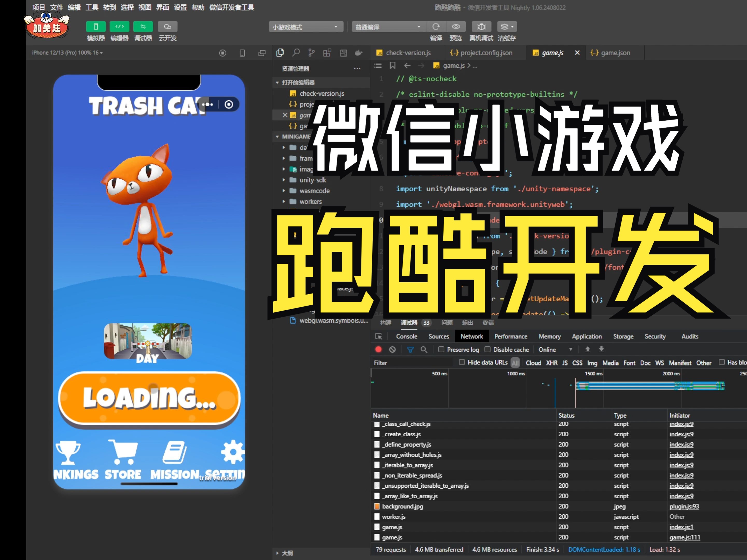Viewport: 747px width, 560px height.
Task: Enable Disable cache checkbox
Action: coord(487,349)
